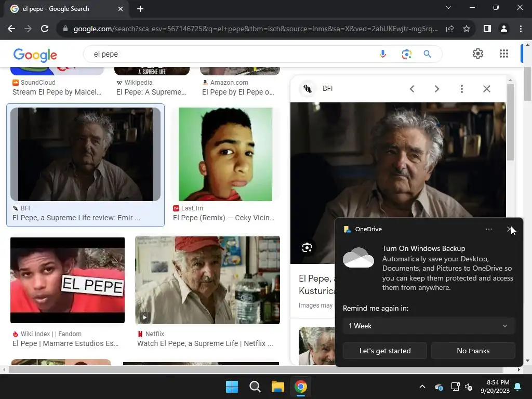This screenshot has height=399, width=532.
Task: Open more options in image preview
Action: point(461,89)
